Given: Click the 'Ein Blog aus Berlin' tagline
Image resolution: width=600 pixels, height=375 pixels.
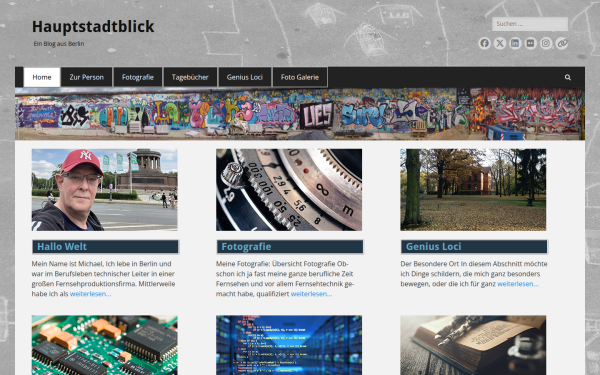Looking at the screenshot, I should (x=59, y=44).
